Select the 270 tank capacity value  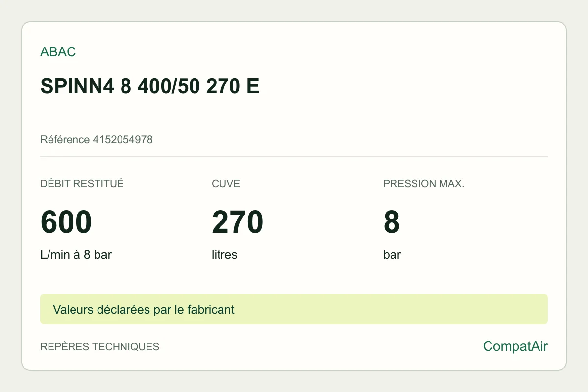point(238,222)
